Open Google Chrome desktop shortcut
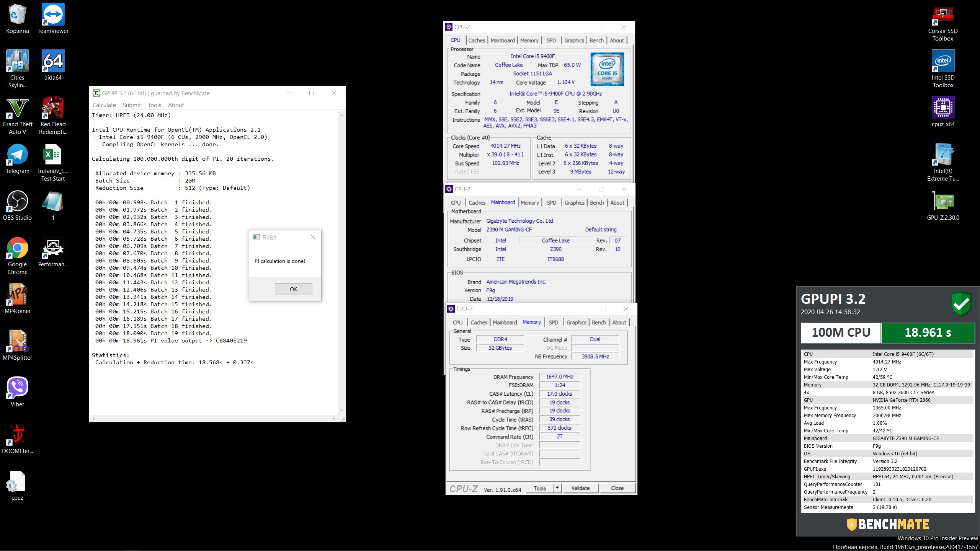 17,256
